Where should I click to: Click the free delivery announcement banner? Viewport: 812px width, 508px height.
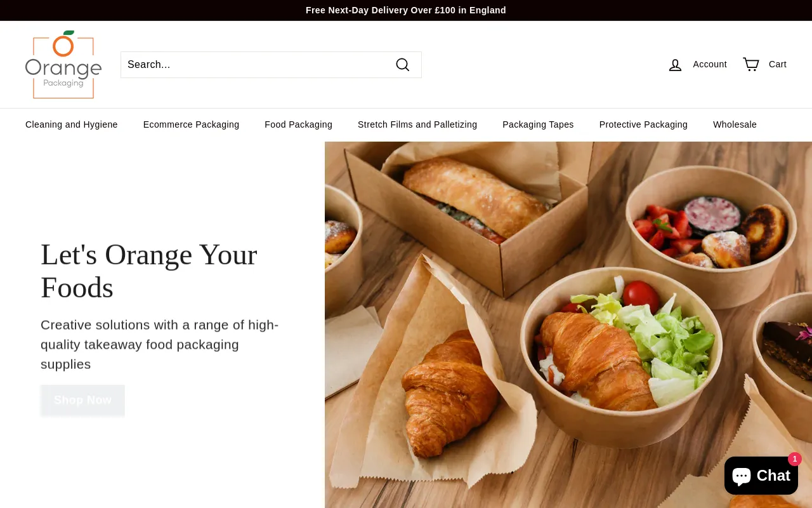(406, 10)
